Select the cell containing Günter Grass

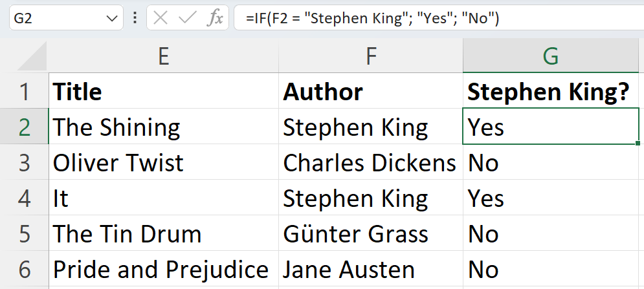click(371, 233)
